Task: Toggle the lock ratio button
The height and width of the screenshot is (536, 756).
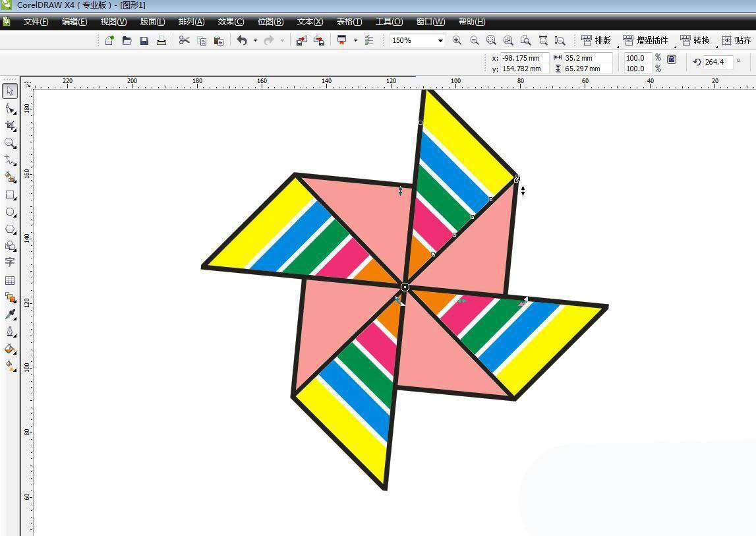Action: tap(672, 59)
